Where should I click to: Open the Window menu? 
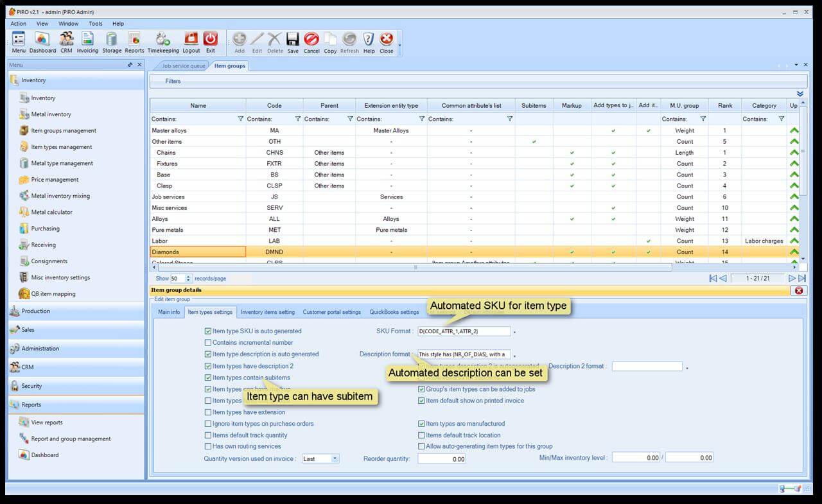click(68, 24)
